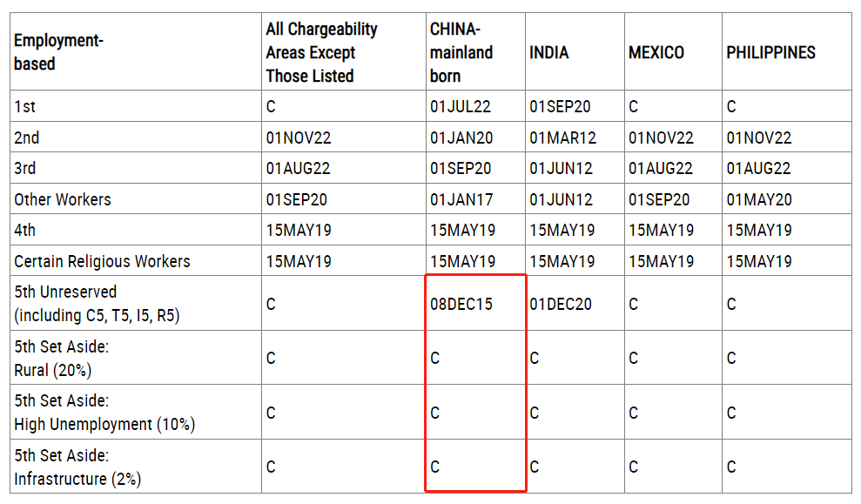Viewport: 861px width, 504px height.
Task: Select the Other Workers row label
Action: coord(63,200)
